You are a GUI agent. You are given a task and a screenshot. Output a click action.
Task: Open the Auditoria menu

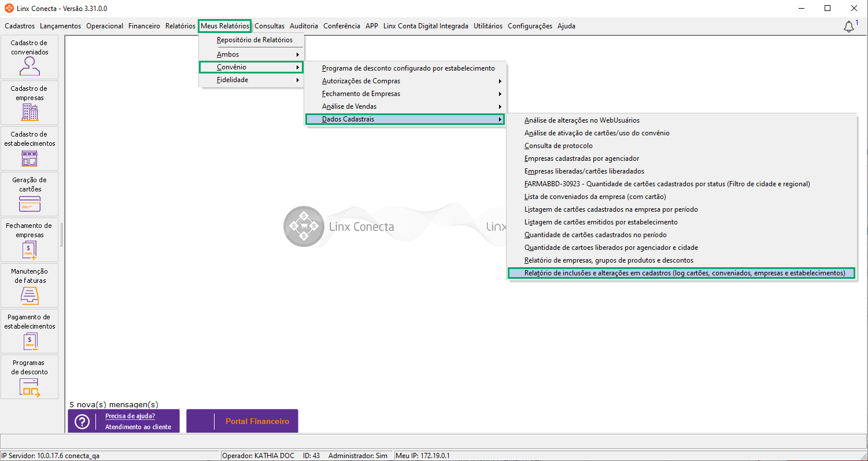pyautogui.click(x=304, y=26)
